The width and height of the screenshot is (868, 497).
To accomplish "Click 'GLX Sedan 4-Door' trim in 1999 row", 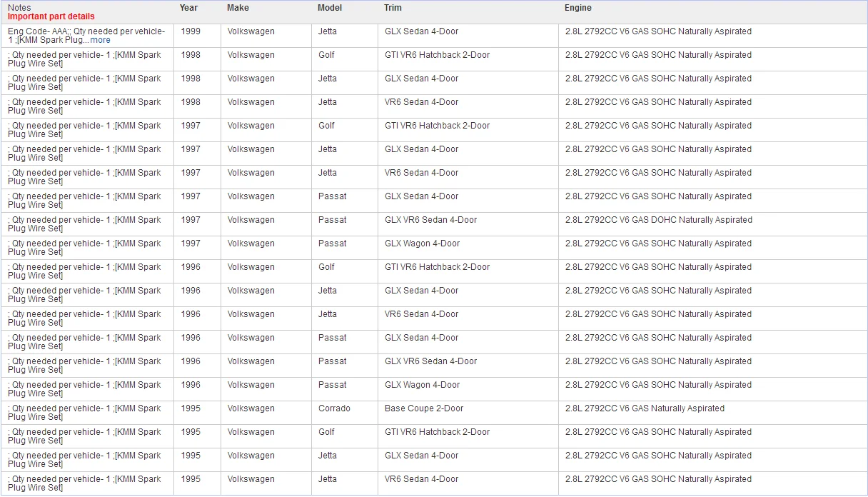I will coord(421,31).
